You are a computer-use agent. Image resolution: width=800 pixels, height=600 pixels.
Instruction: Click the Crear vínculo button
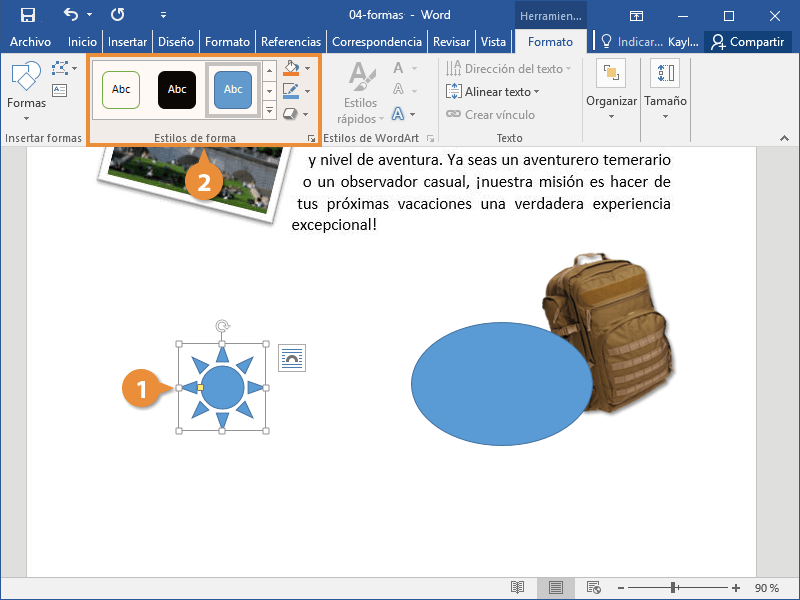(x=490, y=115)
